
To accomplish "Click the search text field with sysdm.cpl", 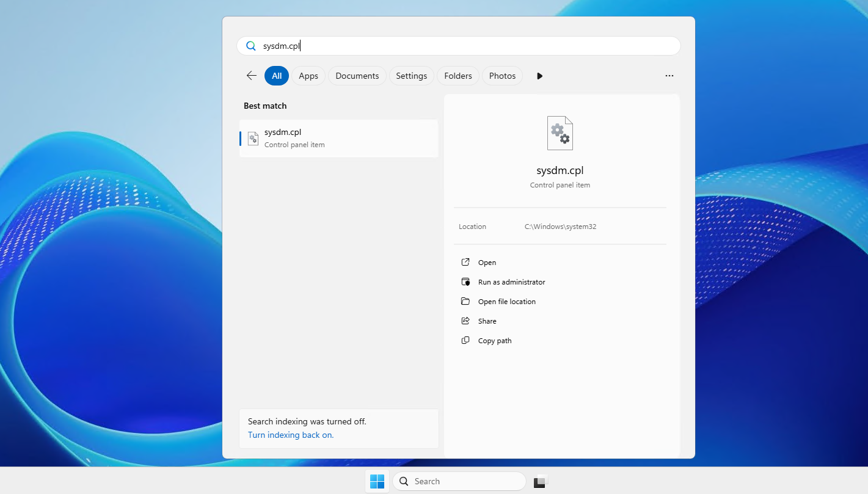I will (459, 46).
